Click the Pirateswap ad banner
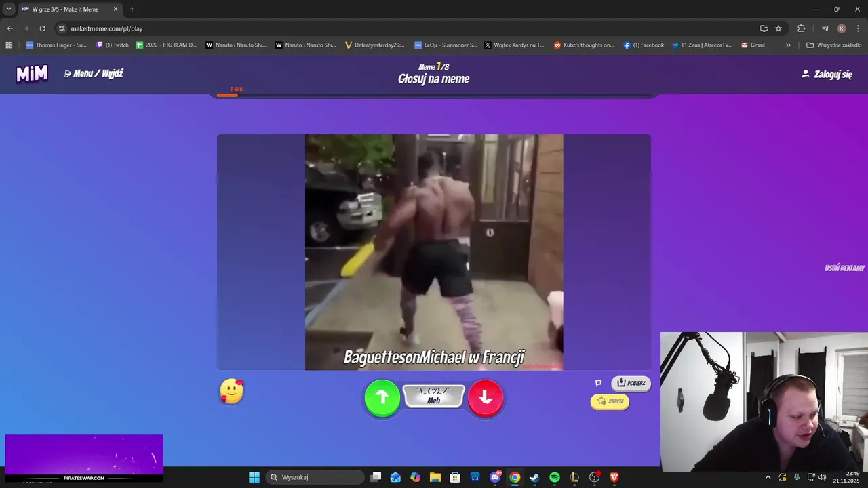 coord(84,457)
